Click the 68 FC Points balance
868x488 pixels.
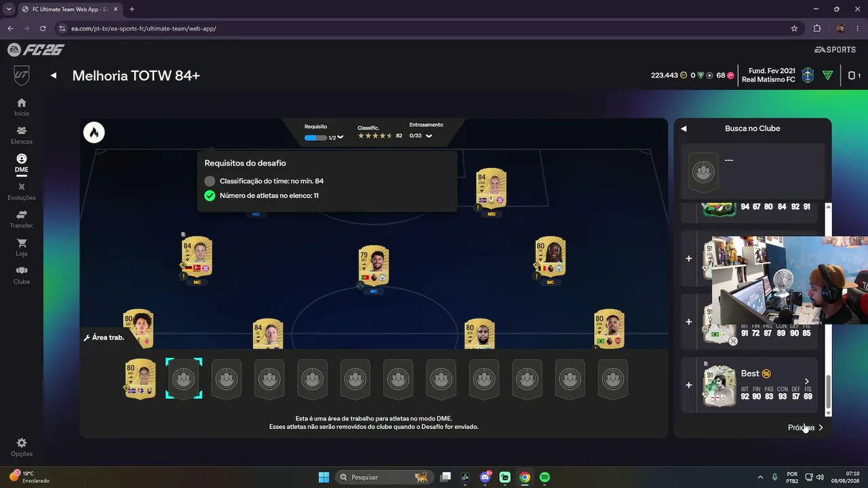[725, 75]
